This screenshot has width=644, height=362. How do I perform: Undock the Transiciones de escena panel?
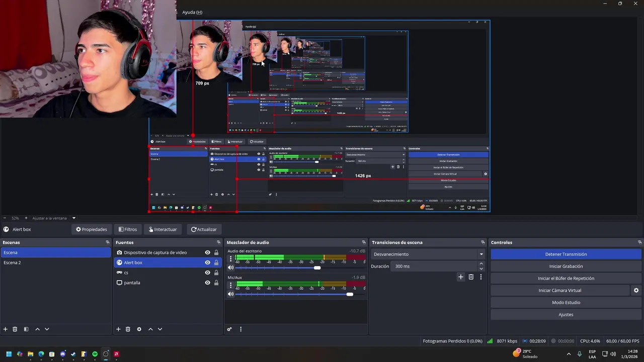click(482, 242)
